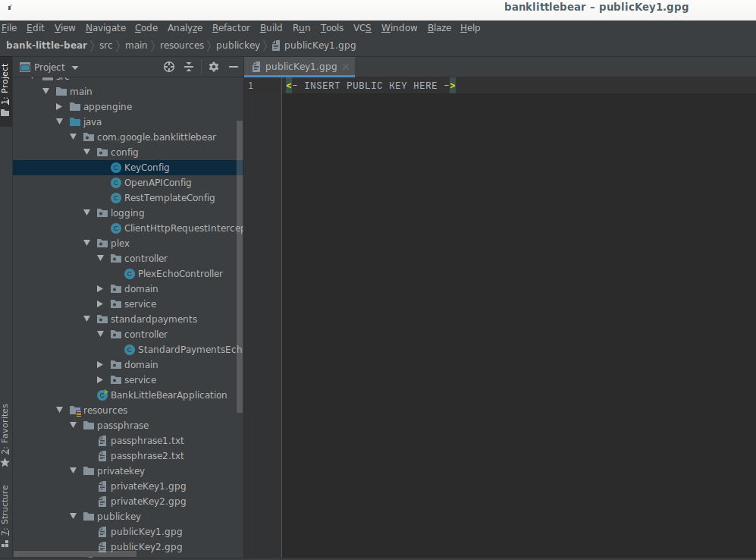The height and width of the screenshot is (560, 756).
Task: Click the class icon beside PlexEchoController
Action: (x=128, y=273)
